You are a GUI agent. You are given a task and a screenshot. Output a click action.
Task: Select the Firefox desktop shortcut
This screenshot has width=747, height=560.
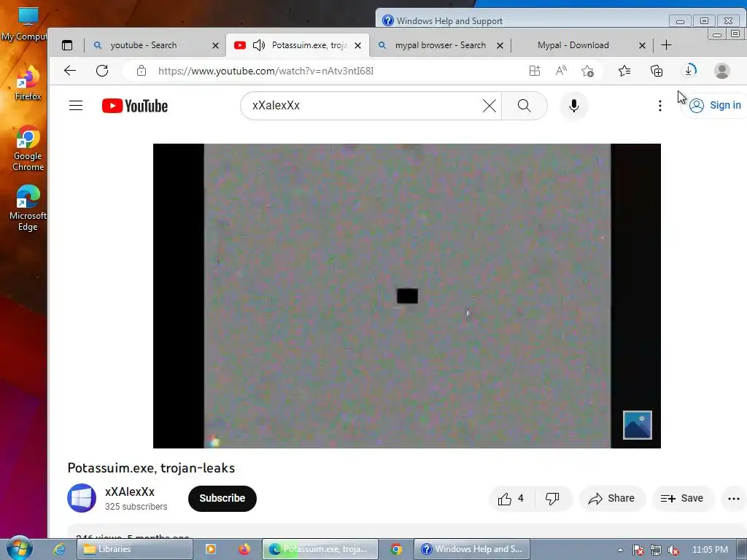pos(28,83)
